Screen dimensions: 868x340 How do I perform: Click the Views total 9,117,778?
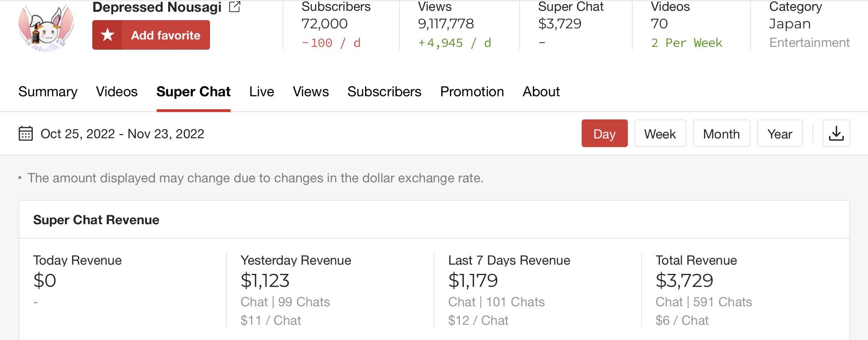coord(446,24)
